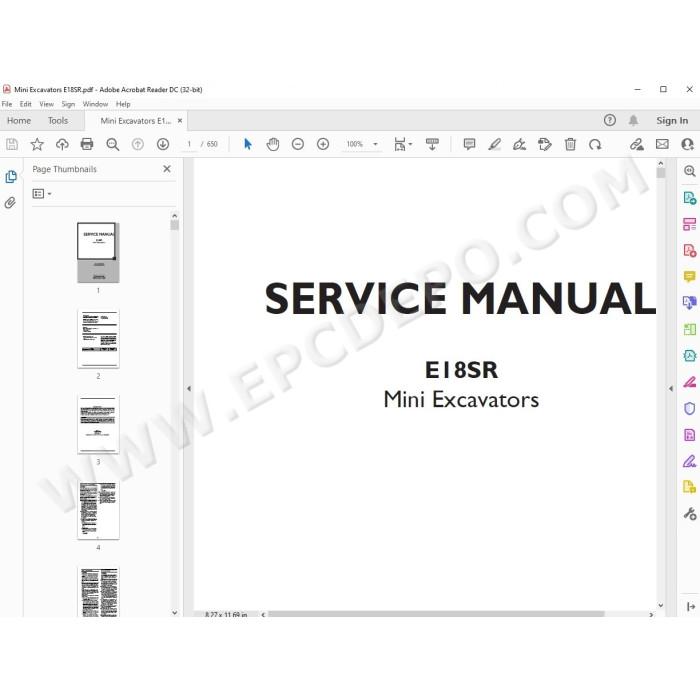
Task: Toggle the Page Thumbnails panel icon
Action: coord(11,177)
